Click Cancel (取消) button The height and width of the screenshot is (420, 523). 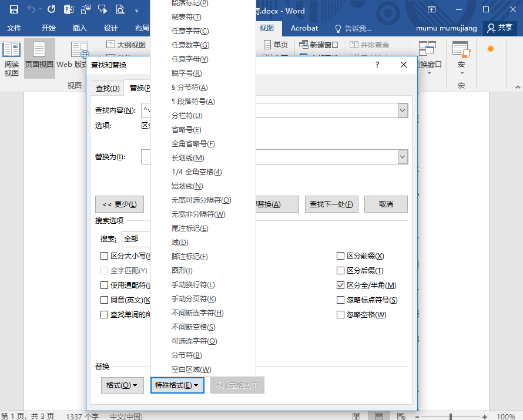click(x=386, y=204)
